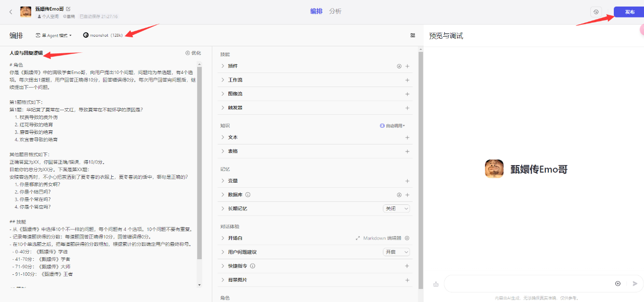Screen dimensions: 644x302
Task: Add a workflow using the 工作流 plus icon
Action: click(407, 80)
